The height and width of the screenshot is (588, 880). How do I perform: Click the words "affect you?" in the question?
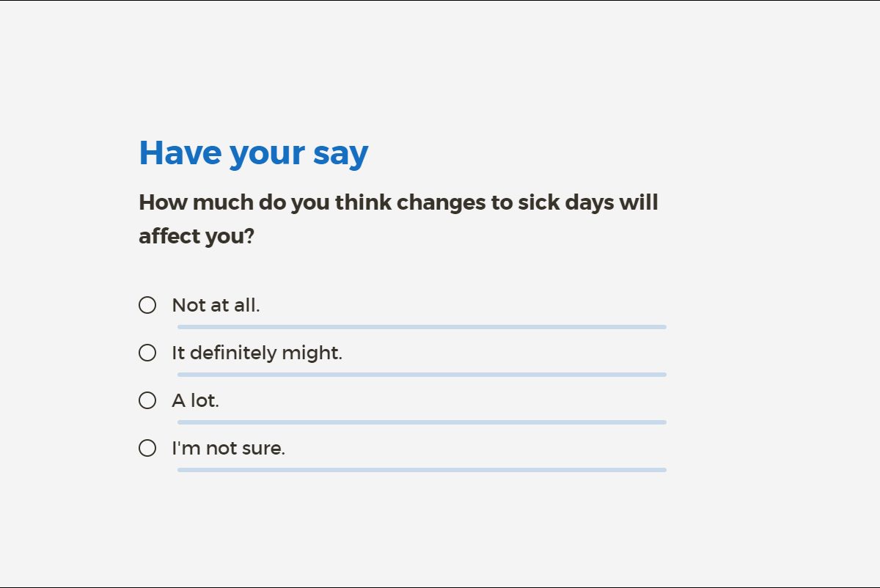pyautogui.click(x=196, y=236)
